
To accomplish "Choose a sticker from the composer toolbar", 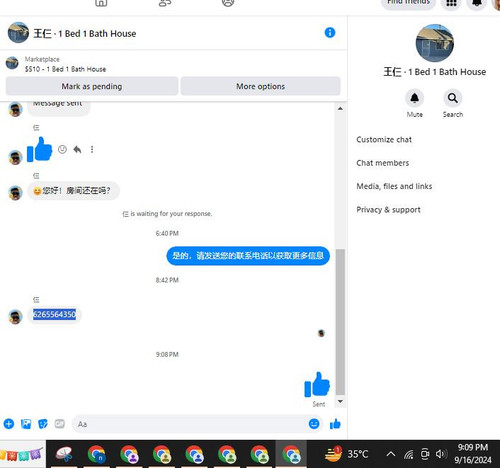I will coord(43,424).
